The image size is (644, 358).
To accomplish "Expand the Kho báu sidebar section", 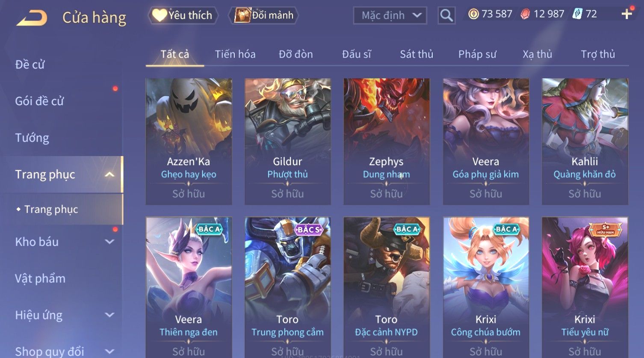I will (110, 242).
